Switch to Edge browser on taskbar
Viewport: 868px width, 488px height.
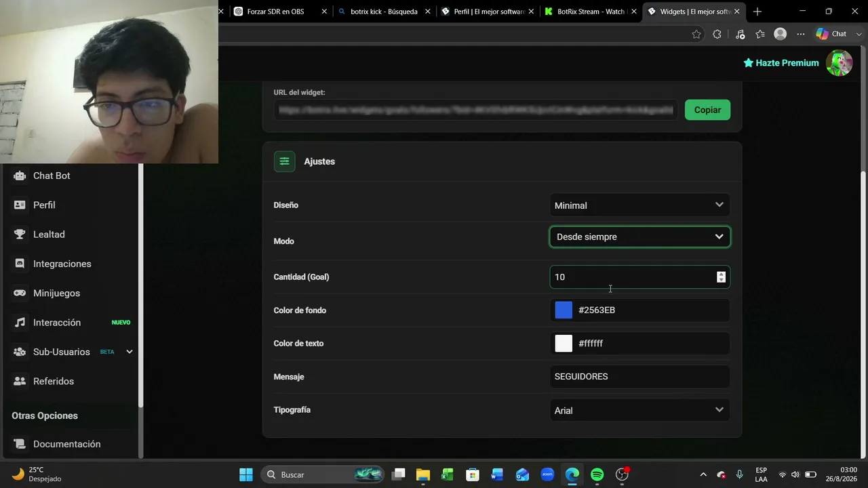click(x=572, y=474)
